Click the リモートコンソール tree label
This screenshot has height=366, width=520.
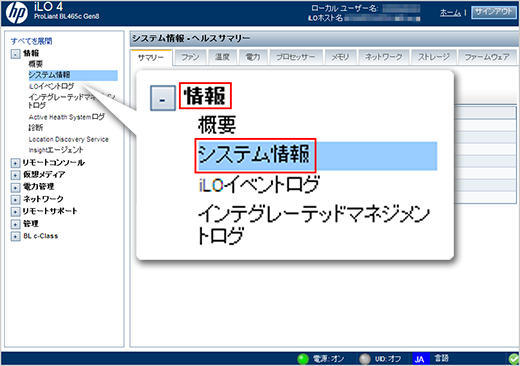click(54, 163)
